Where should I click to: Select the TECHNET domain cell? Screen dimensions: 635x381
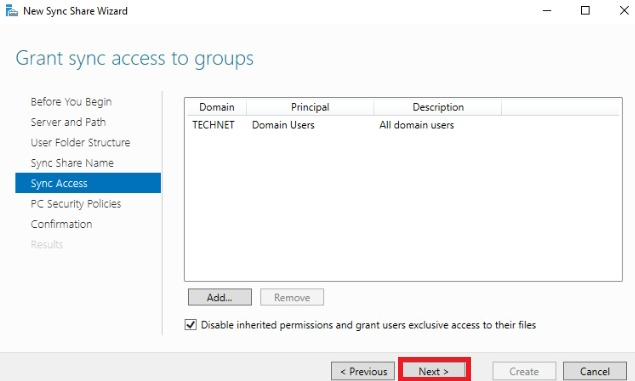pyautogui.click(x=213, y=125)
